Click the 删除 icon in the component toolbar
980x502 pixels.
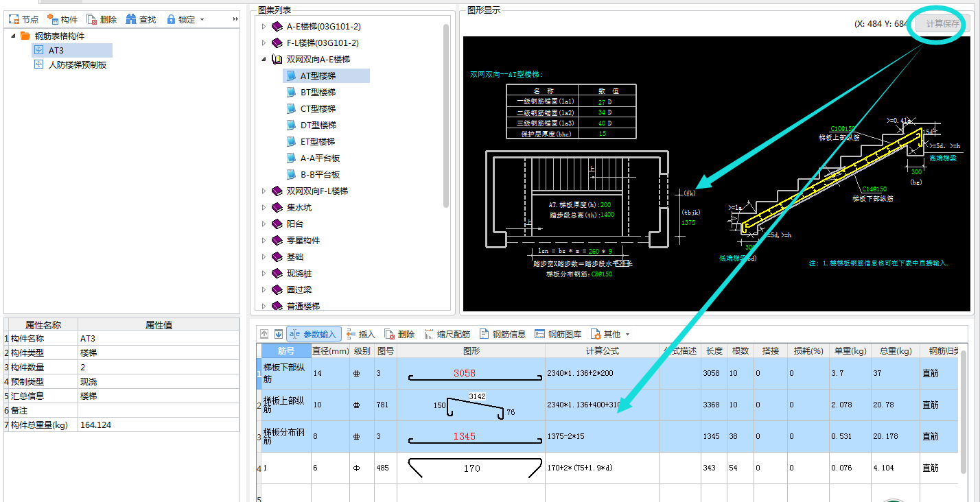(91, 20)
